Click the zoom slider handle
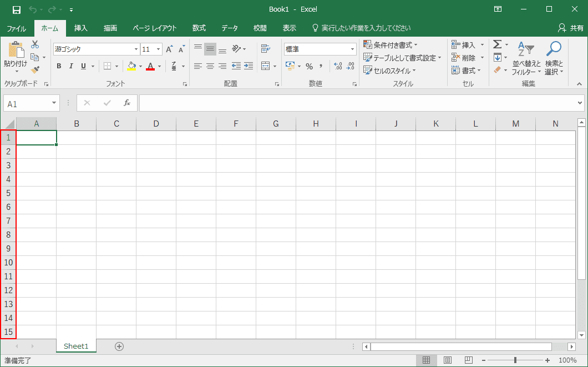The height and width of the screenshot is (367, 588). 515,360
